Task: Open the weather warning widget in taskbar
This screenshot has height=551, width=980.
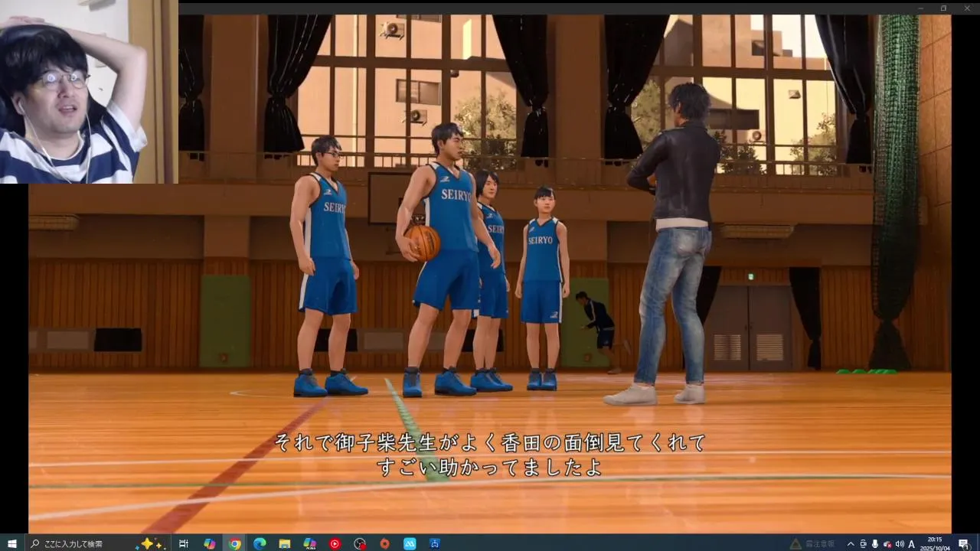Action: pos(813,544)
